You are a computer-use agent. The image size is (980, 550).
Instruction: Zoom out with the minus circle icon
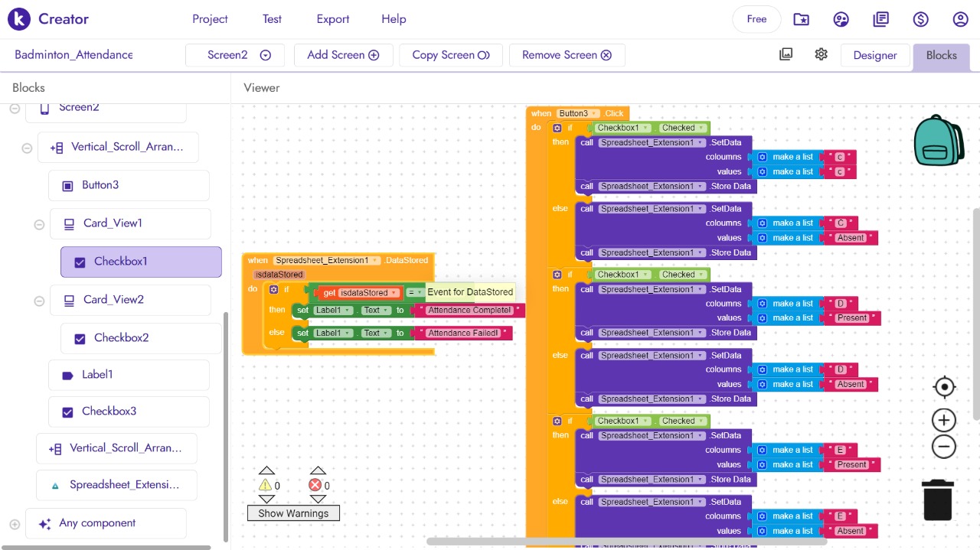pyautogui.click(x=944, y=447)
